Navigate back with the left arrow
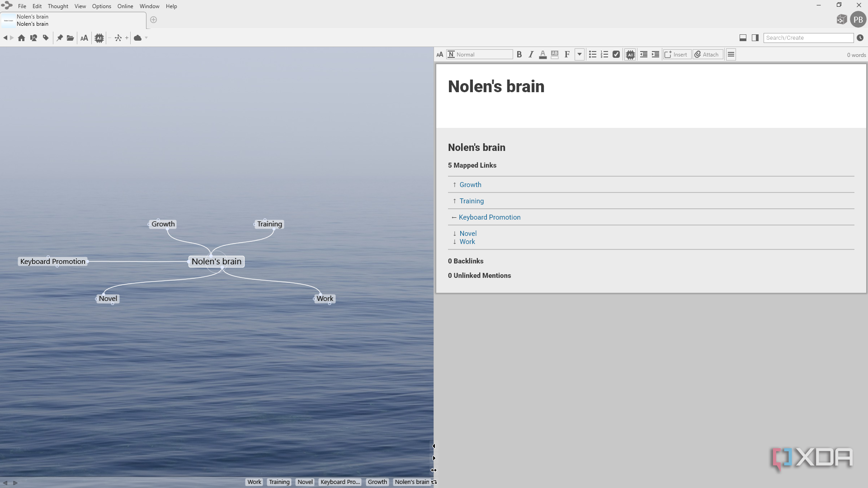 [x=5, y=38]
